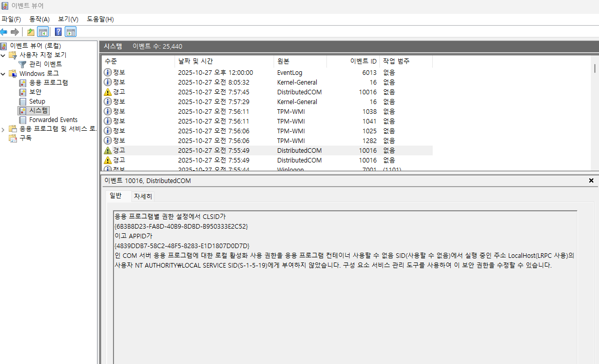This screenshot has height=364, width=599.
Task: Toggle Show/Hide action pane icon
Action: point(71,32)
